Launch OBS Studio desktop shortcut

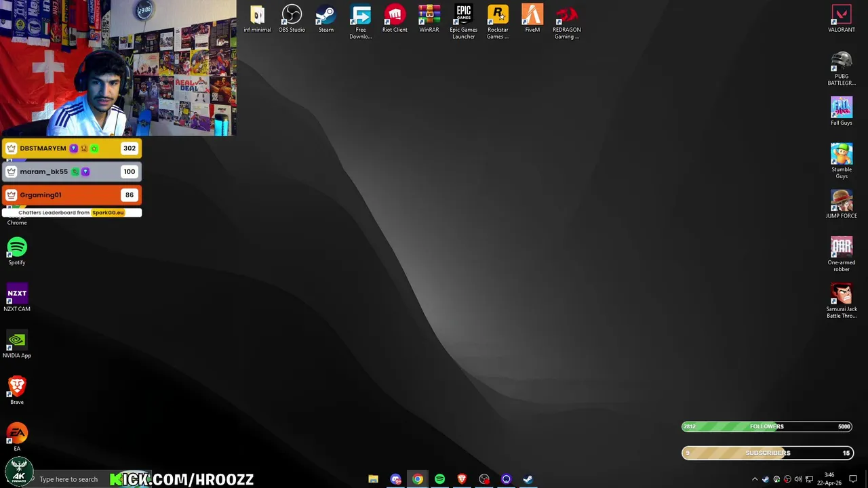[292, 19]
